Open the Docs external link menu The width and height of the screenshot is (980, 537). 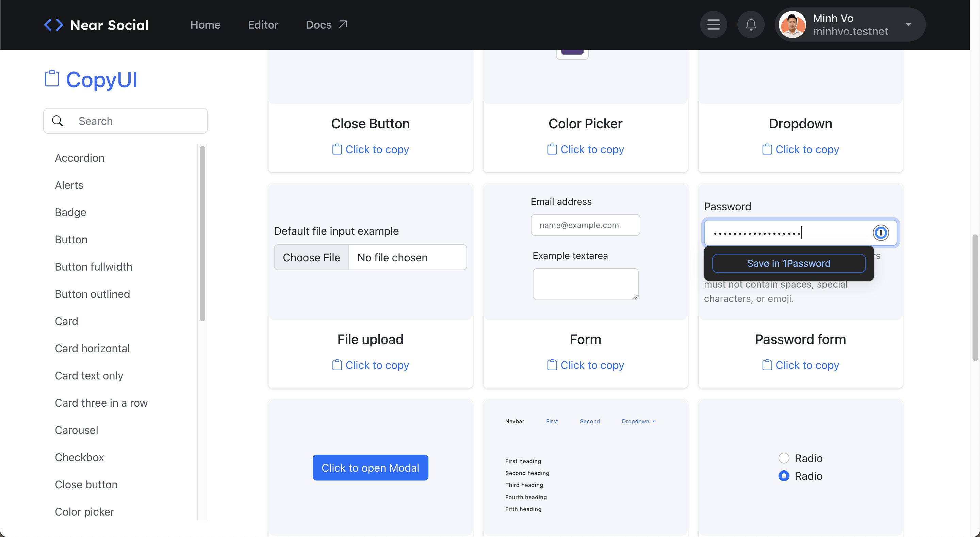(326, 25)
